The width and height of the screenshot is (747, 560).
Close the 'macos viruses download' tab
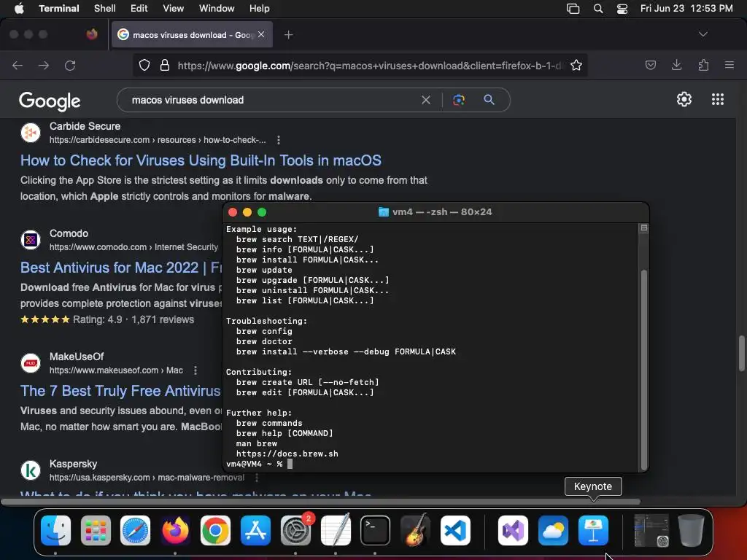coord(261,34)
